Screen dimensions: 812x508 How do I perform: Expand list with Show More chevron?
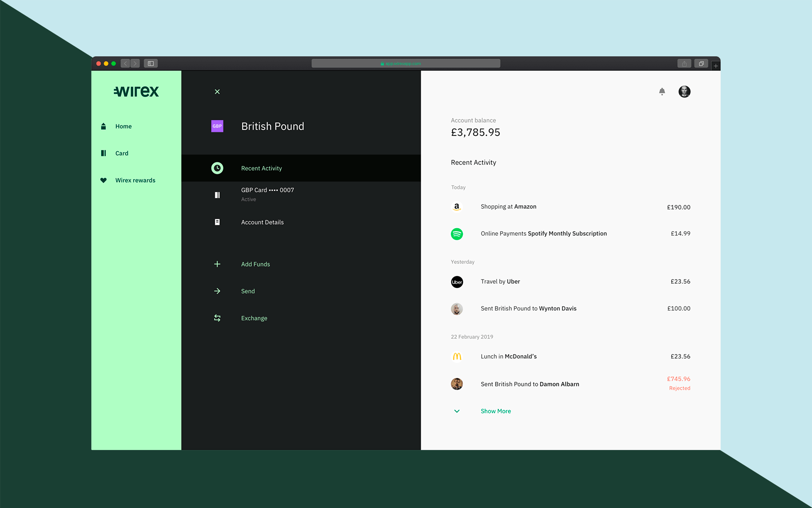coord(457,411)
